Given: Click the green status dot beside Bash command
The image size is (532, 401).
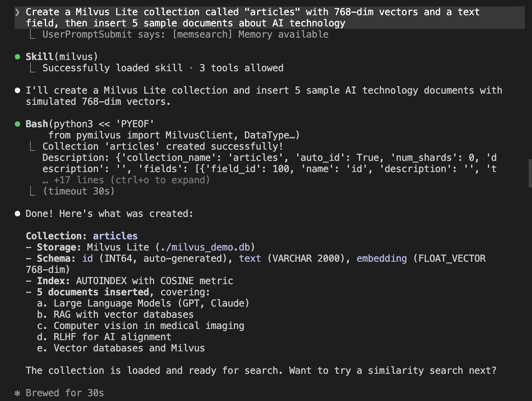Looking at the screenshot, I should click(17, 124).
